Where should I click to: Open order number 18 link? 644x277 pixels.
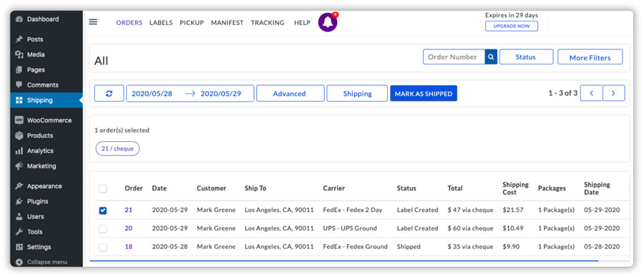point(129,247)
